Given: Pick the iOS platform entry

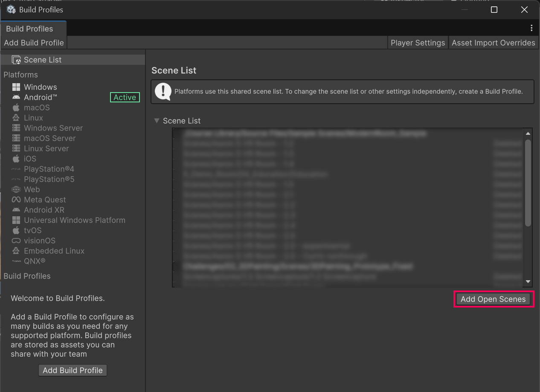Looking at the screenshot, I should point(30,159).
